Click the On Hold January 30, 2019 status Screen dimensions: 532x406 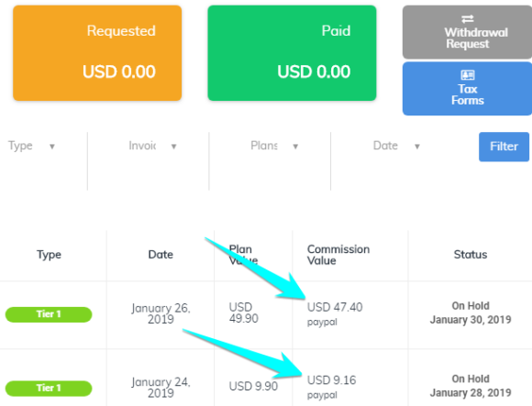point(471,313)
